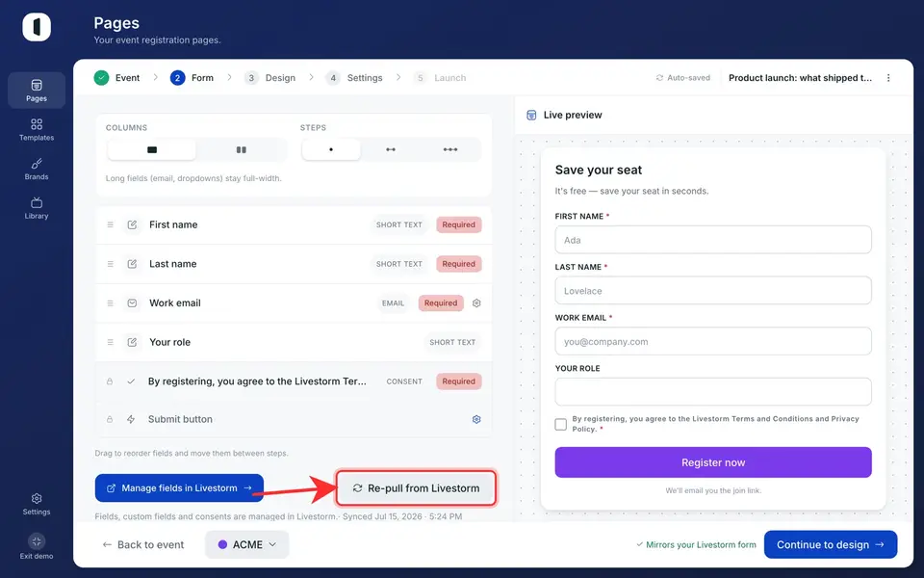The height and width of the screenshot is (578, 924).
Task: Click the lightning icon on Submit button row
Action: [131, 419]
